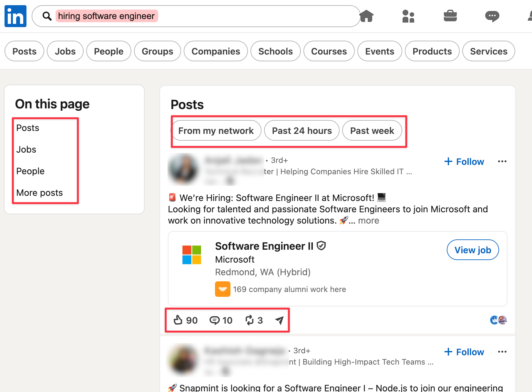Click the company alumni handshake icon

[x=223, y=289]
